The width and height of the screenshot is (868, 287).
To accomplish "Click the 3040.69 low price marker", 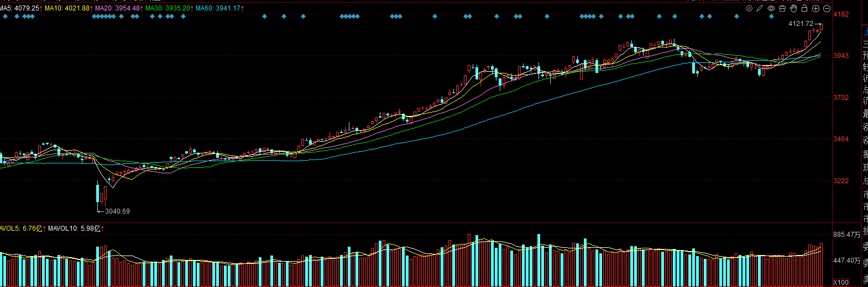I will click(x=117, y=211).
